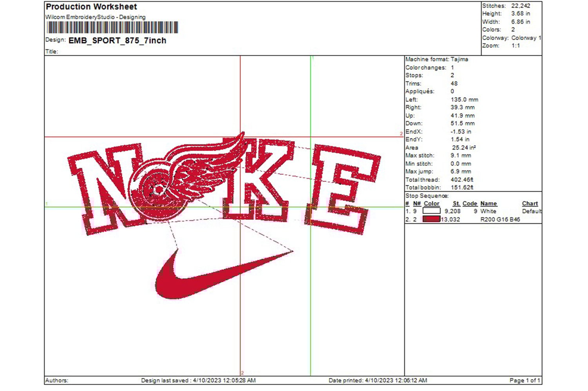Click the "St." column header
The height and width of the screenshot is (391, 588).
coord(457,204)
